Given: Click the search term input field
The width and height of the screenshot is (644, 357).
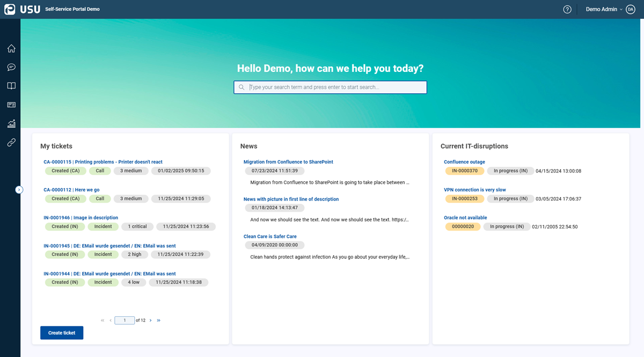Looking at the screenshot, I should tap(330, 87).
